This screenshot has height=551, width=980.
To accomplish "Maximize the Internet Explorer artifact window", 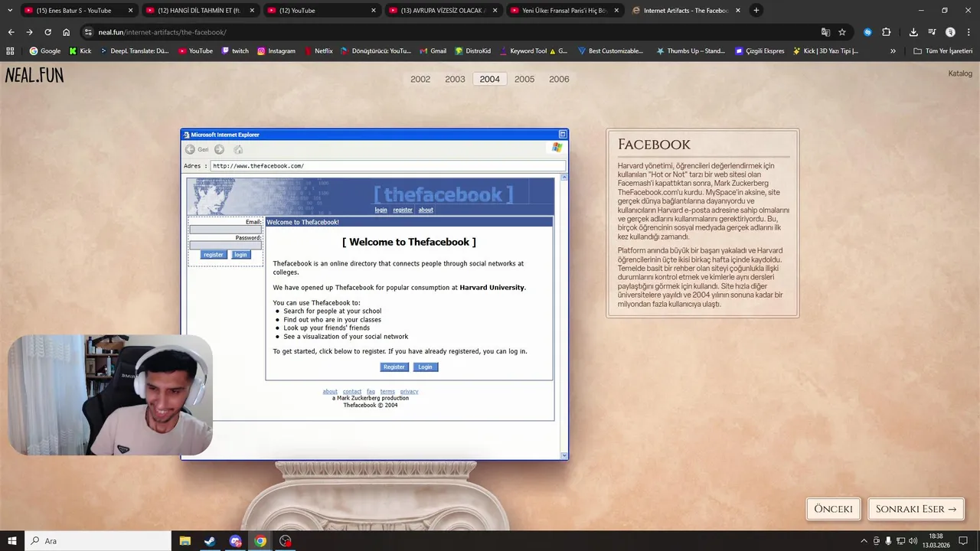I will coord(562,135).
